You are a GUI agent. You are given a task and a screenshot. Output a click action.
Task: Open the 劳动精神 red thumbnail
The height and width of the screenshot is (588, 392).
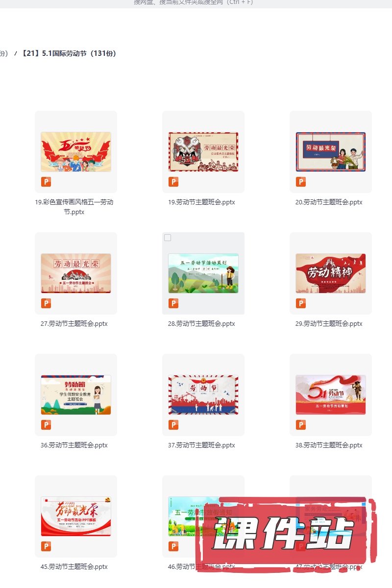331,273
